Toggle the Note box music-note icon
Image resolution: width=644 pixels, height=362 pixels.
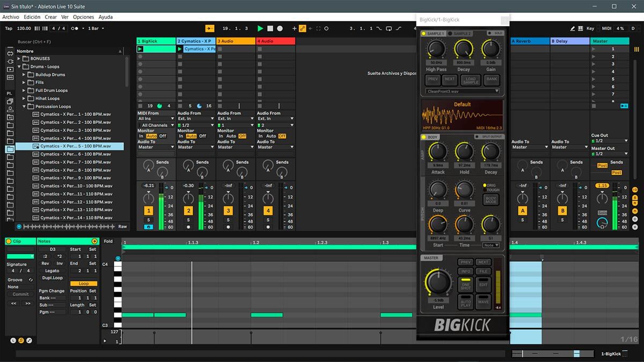point(21,340)
